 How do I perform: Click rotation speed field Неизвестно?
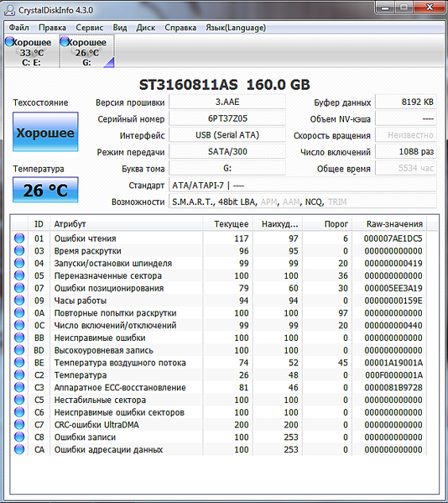[x=406, y=135]
